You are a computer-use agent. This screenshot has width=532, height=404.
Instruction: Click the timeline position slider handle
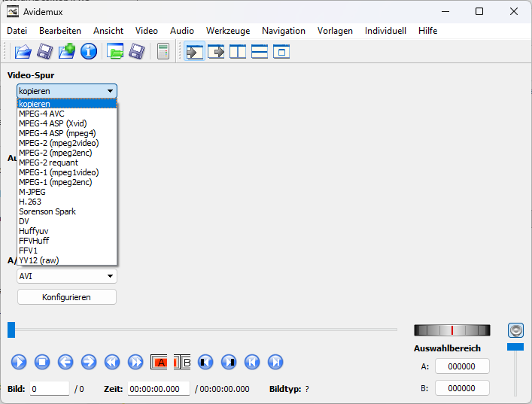11,330
